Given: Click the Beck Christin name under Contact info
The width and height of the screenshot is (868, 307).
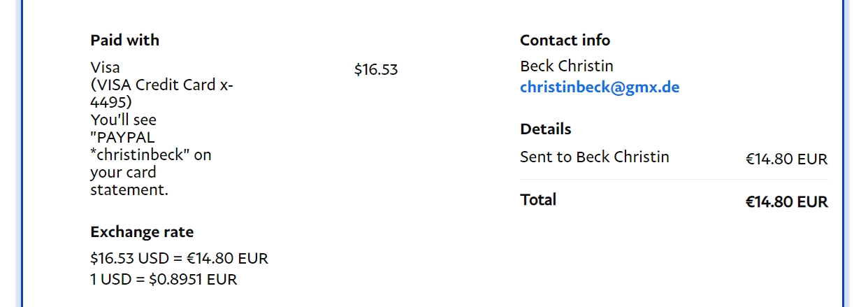Looking at the screenshot, I should point(566,66).
